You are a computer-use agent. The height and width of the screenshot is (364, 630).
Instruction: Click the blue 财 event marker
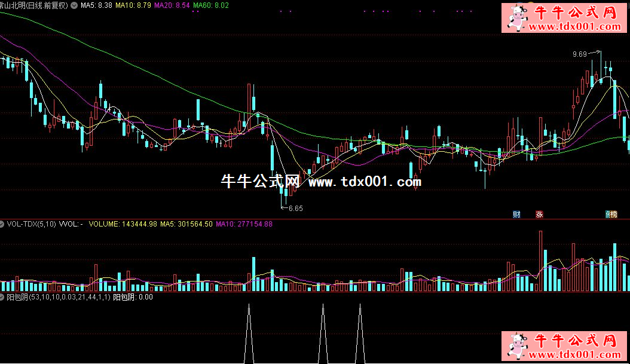click(516, 215)
